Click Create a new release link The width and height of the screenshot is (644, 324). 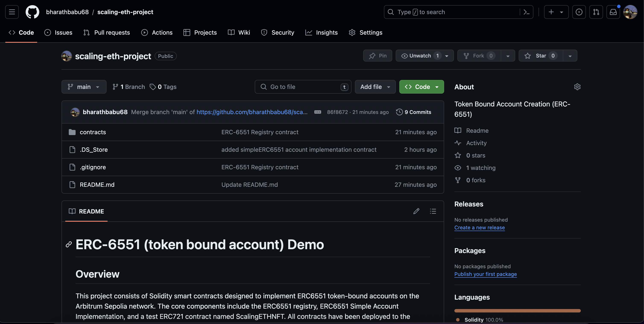click(x=479, y=227)
